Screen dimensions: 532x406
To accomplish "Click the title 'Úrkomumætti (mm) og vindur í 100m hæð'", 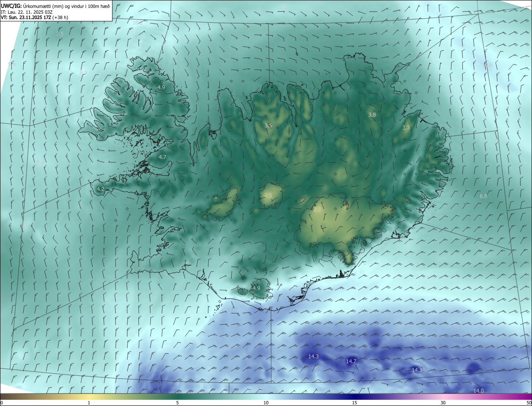I will tap(66, 6).
